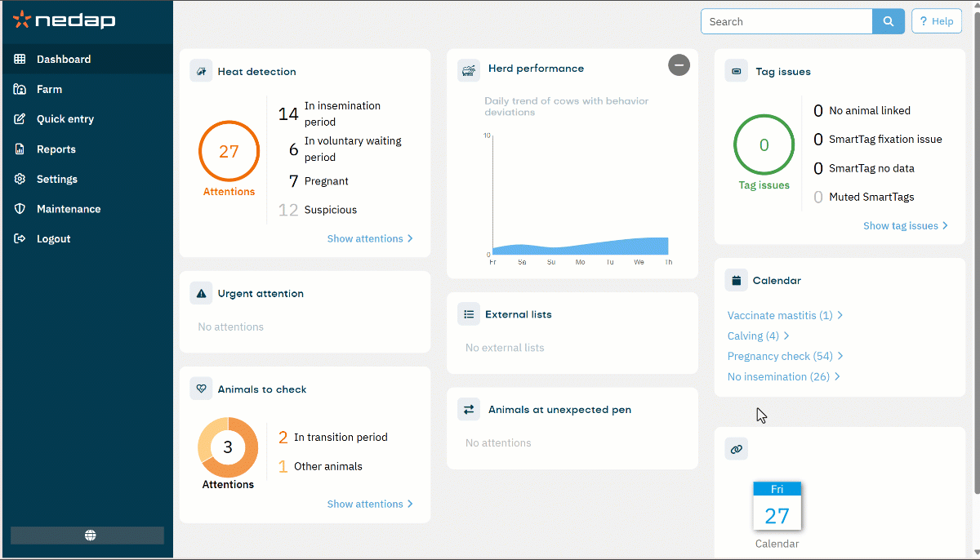The width and height of the screenshot is (980, 560).
Task: Open the Help button
Action: click(x=936, y=21)
